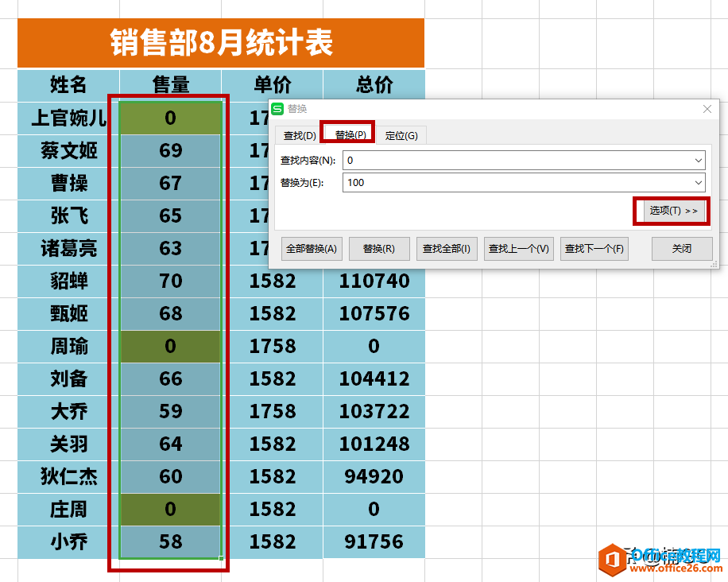Click the 关闭 button
The image size is (728, 582).
(682, 249)
